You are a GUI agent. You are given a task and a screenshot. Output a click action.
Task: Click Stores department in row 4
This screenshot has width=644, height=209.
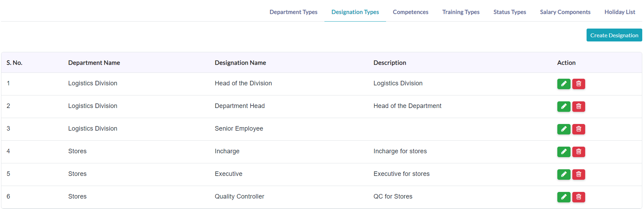tap(77, 151)
